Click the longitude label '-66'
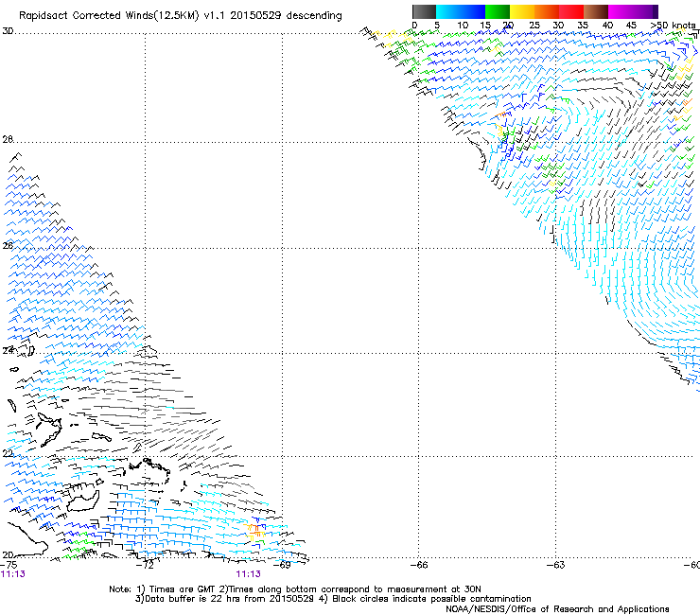700x615 pixels. (419, 565)
